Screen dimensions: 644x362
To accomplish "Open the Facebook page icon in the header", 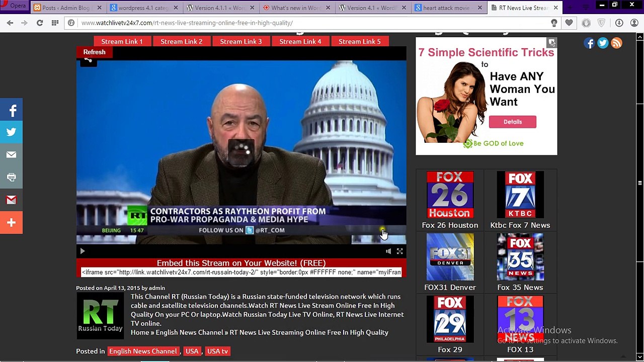I will tap(589, 43).
